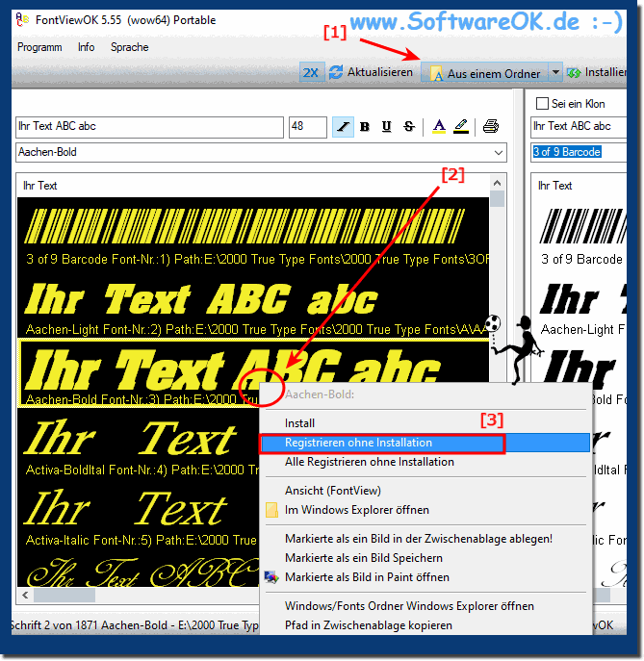The width and height of the screenshot is (644, 661).
Task: Choose Windows/Fonts Ordner Windows Explorer öffnen
Action: tap(425, 606)
